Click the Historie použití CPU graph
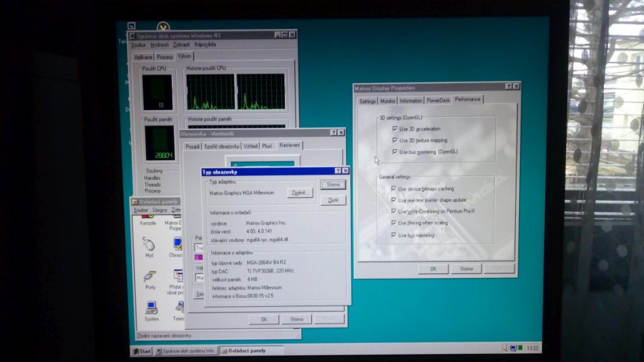This screenshot has width=644, height=362. 235,92
